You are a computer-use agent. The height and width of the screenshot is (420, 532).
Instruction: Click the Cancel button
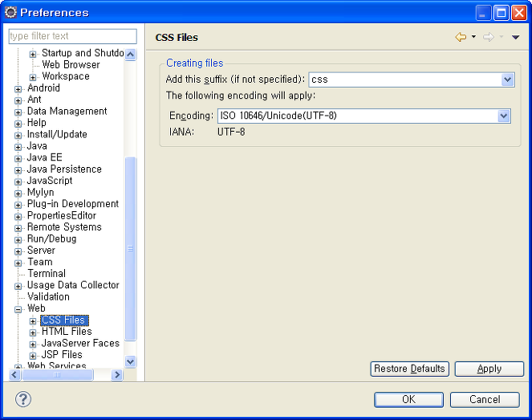[485, 400]
